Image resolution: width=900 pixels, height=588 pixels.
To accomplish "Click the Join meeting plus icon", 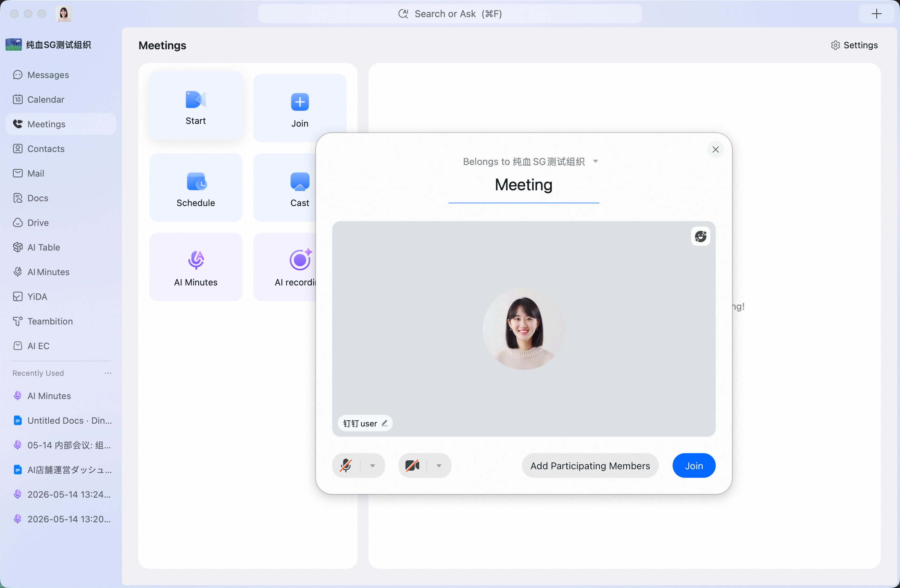I will [x=300, y=102].
